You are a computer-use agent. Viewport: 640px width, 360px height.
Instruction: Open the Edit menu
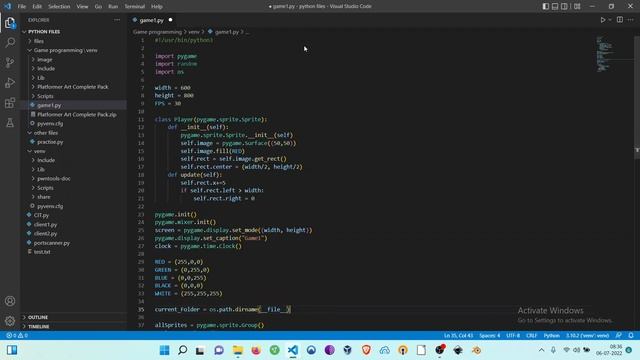pyautogui.click(x=37, y=7)
